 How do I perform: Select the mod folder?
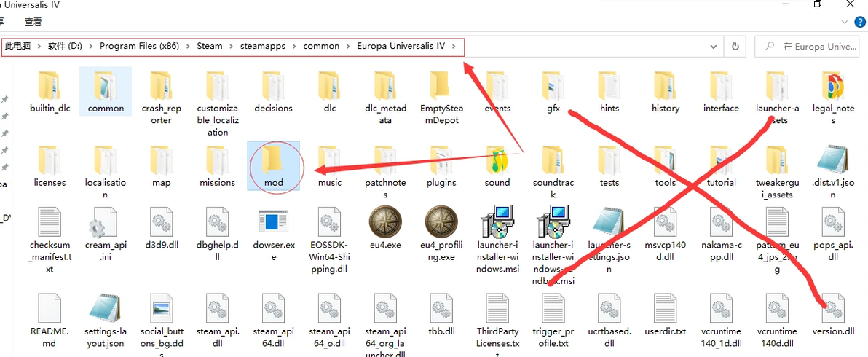coord(274,166)
